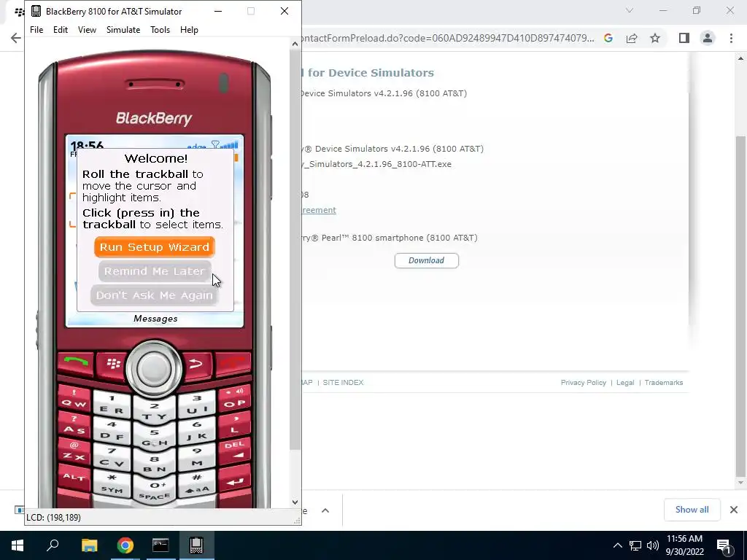Open the View menu in simulator
Image resolution: width=747 pixels, height=560 pixels.
point(87,29)
